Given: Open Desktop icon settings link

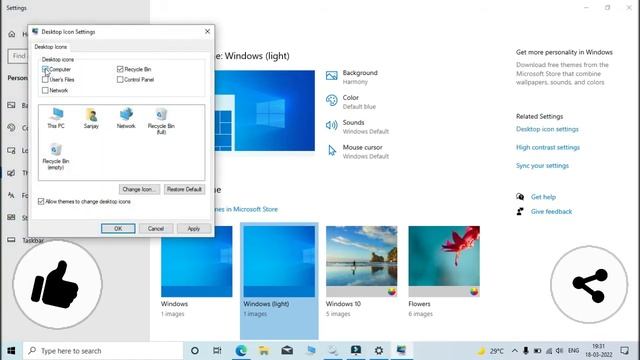Looking at the screenshot, I should (x=547, y=129).
